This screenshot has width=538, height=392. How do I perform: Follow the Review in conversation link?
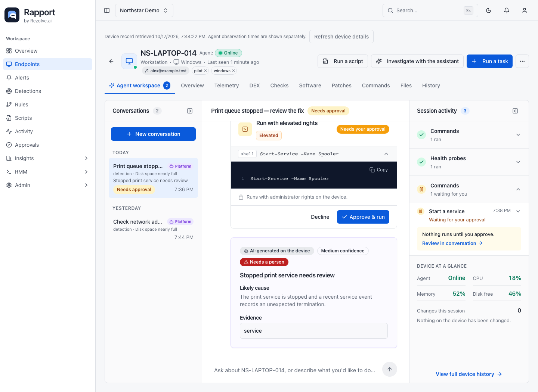[452, 243]
